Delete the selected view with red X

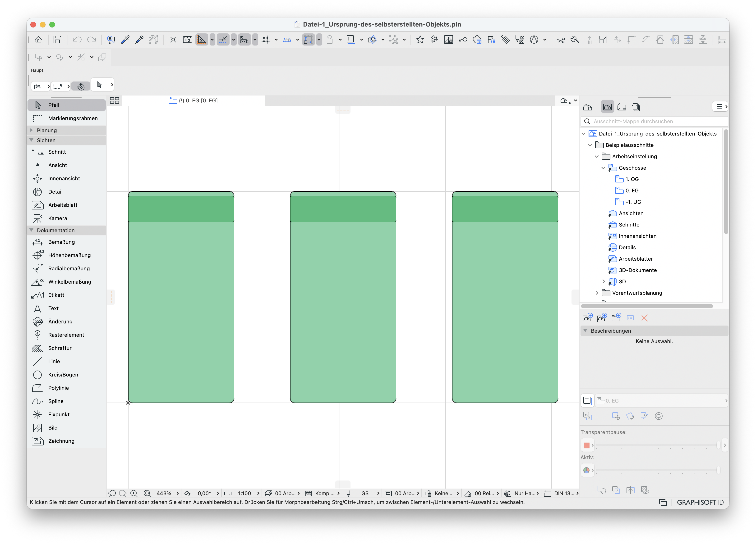(644, 318)
